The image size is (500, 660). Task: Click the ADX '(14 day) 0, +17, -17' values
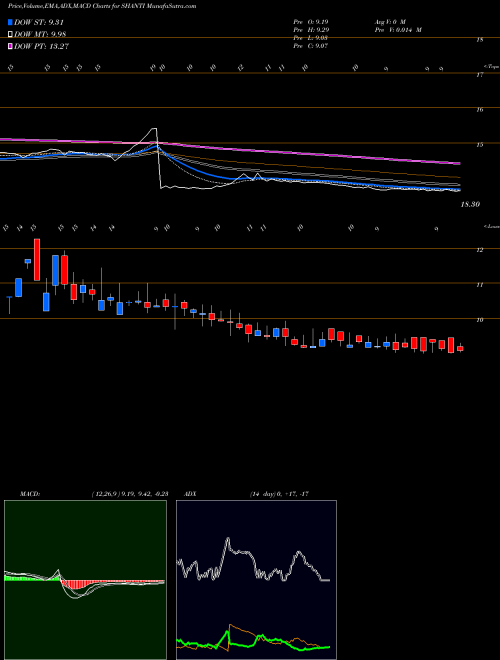tap(280, 494)
